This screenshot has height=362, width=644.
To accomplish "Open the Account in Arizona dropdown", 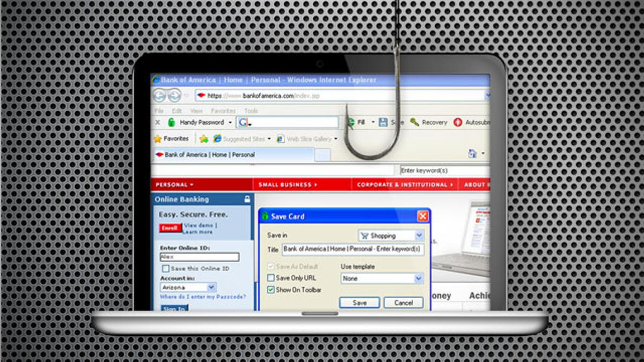I will 188,287.
